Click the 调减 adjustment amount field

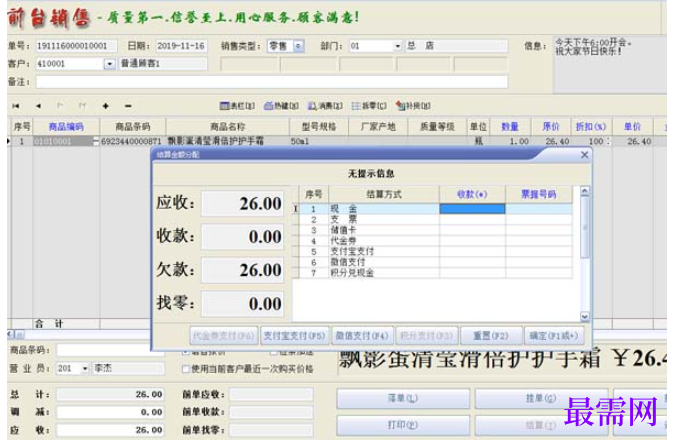110,412
